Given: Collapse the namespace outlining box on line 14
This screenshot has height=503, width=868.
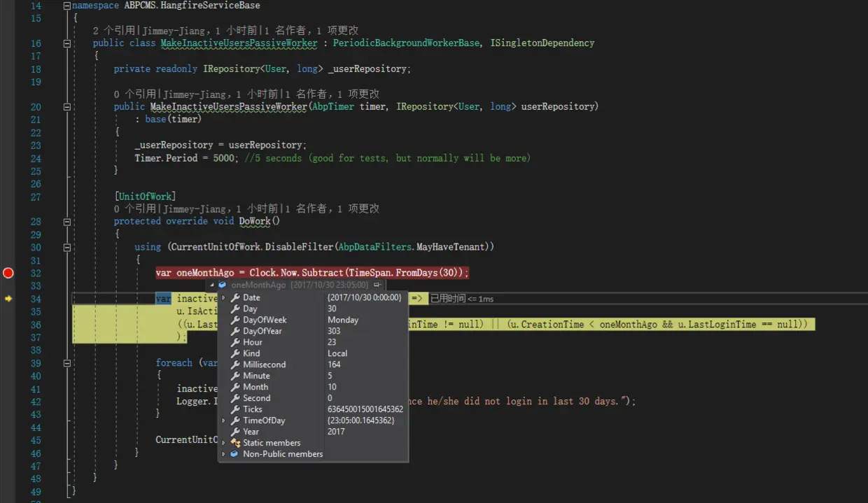Looking at the screenshot, I should (x=67, y=6).
